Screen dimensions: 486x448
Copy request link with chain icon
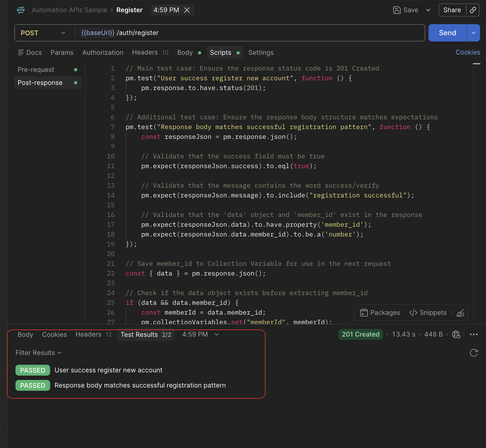(x=473, y=10)
